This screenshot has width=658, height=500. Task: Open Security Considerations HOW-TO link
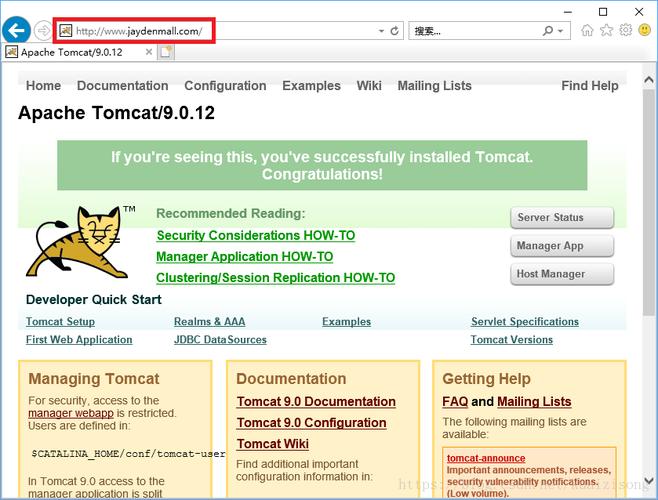click(x=256, y=236)
